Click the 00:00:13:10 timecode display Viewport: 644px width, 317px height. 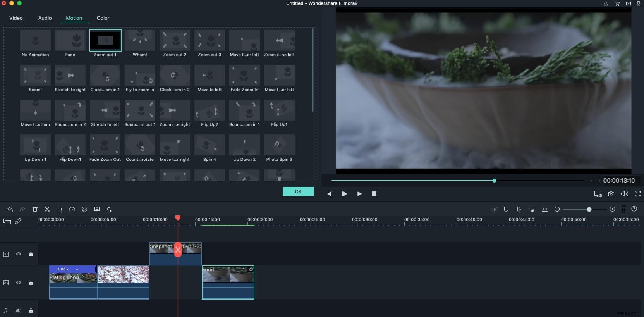point(619,181)
